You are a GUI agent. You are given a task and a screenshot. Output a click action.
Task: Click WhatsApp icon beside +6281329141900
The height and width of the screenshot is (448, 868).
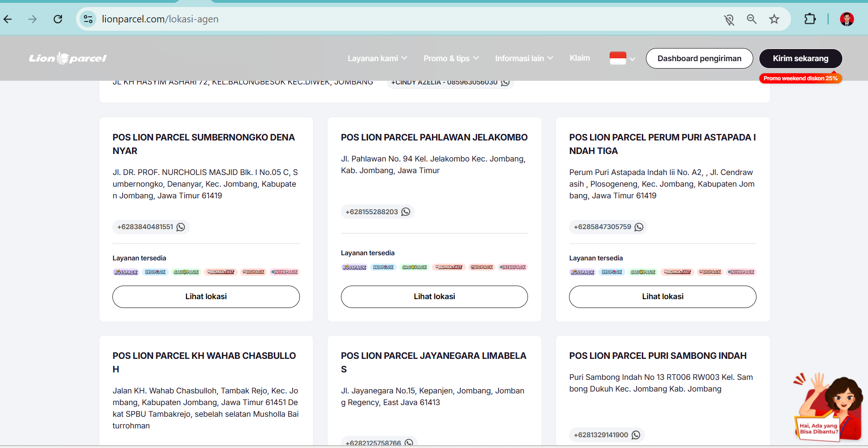636,435
